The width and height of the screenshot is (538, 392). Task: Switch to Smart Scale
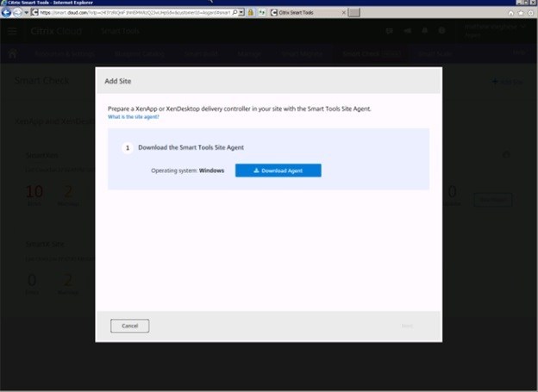coord(435,53)
